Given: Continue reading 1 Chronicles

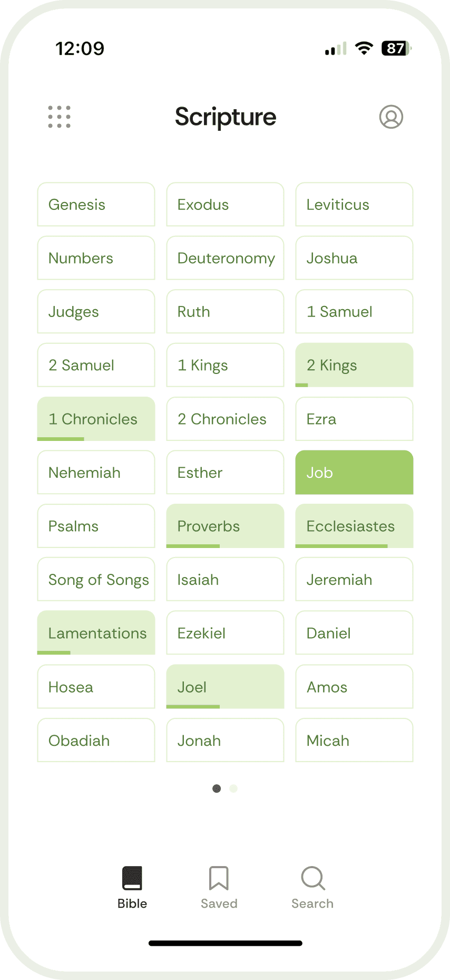Looking at the screenshot, I should (96, 419).
